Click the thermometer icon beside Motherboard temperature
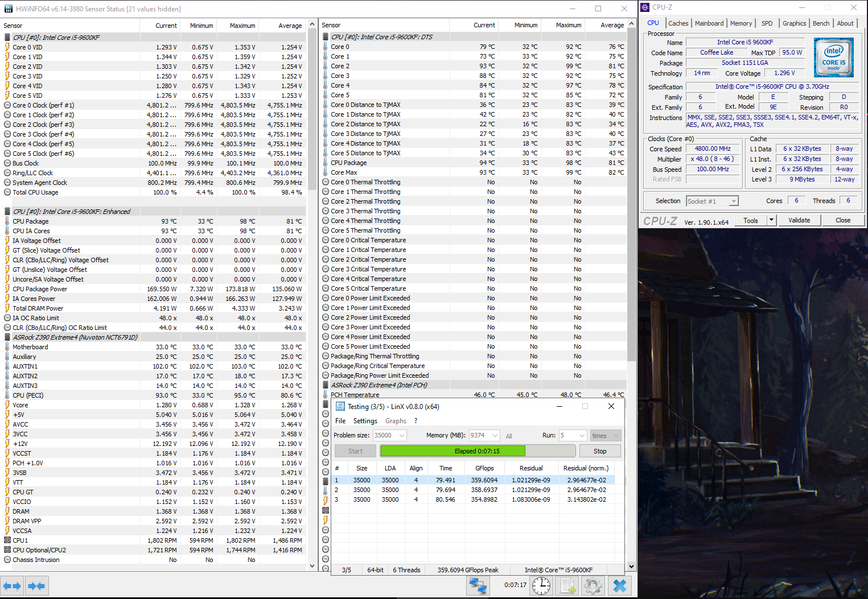The image size is (868, 599). (x=7, y=347)
